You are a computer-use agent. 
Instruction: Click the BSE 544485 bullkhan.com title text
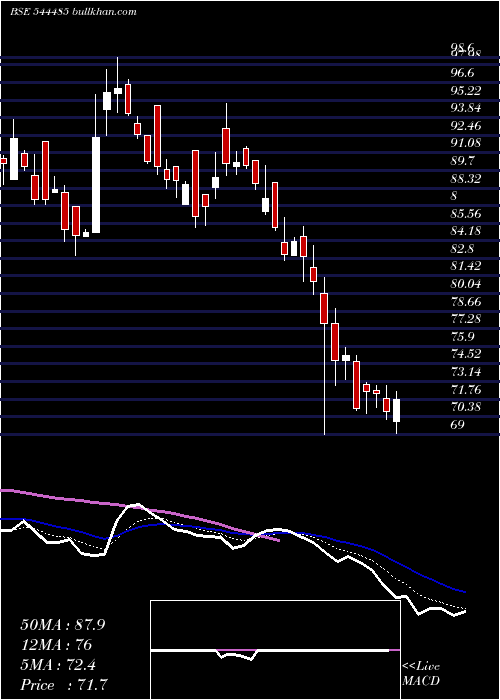(x=73, y=12)
